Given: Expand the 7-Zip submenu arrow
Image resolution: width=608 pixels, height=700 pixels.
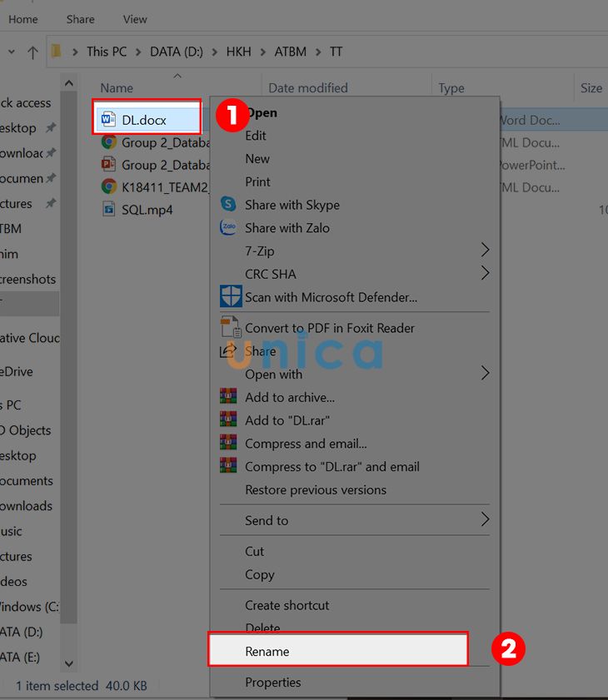Looking at the screenshot, I should (485, 250).
